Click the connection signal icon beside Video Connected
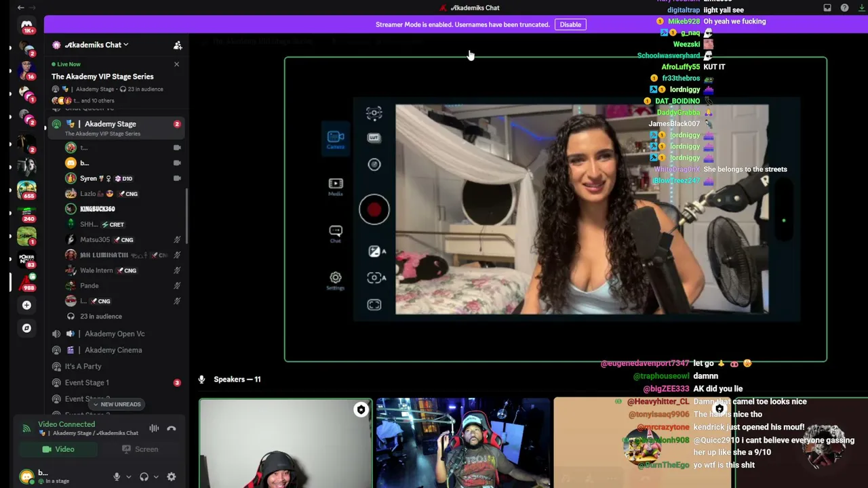868x488 pixels. (x=26, y=428)
